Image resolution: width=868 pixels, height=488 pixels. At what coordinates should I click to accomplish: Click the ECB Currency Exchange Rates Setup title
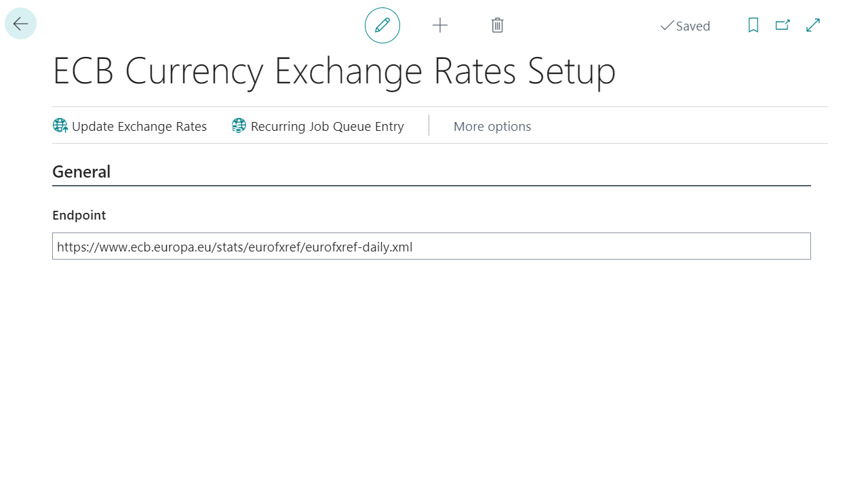point(334,70)
